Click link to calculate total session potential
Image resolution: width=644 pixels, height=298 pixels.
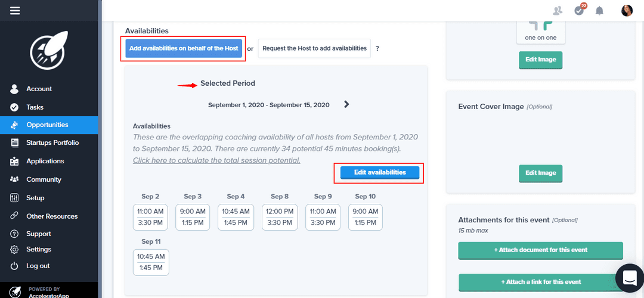pos(216,160)
